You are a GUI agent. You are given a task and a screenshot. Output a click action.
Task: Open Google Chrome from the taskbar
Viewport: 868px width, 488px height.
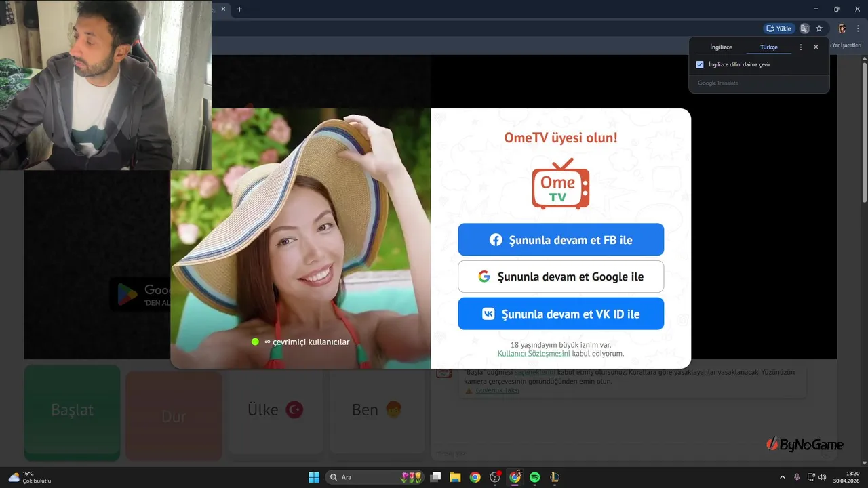pos(475,477)
